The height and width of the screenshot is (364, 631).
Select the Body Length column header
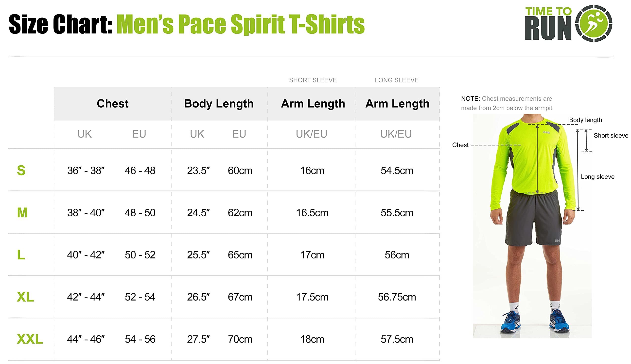click(x=219, y=104)
